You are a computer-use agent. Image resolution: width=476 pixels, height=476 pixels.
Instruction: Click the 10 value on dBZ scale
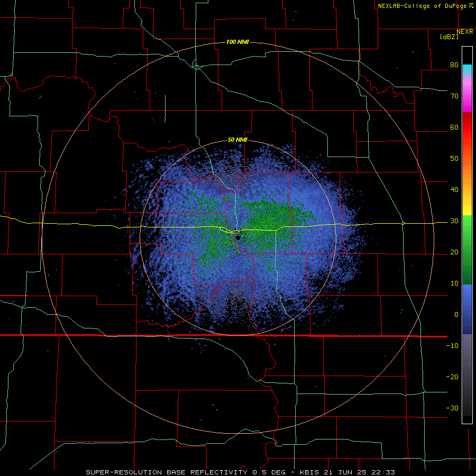point(454,283)
